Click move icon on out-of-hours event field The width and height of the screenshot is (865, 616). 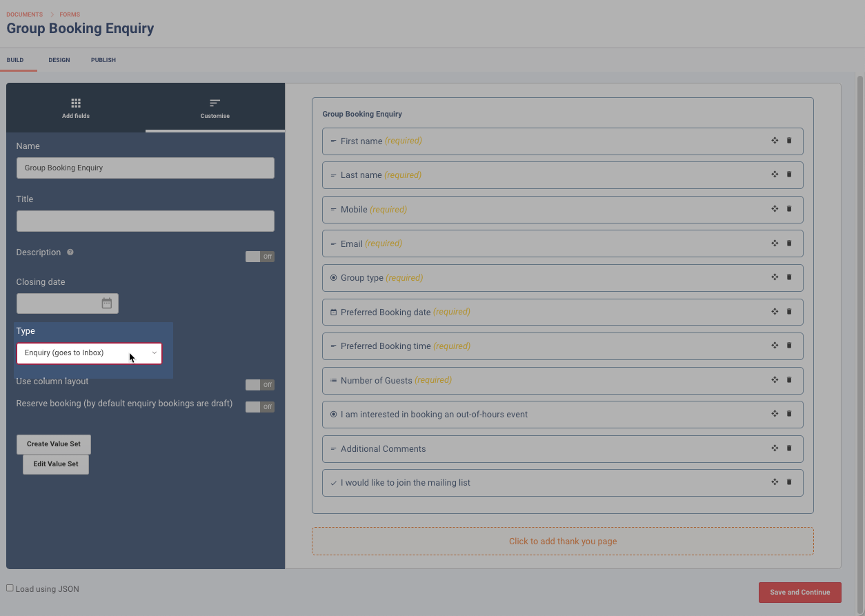pyautogui.click(x=775, y=414)
